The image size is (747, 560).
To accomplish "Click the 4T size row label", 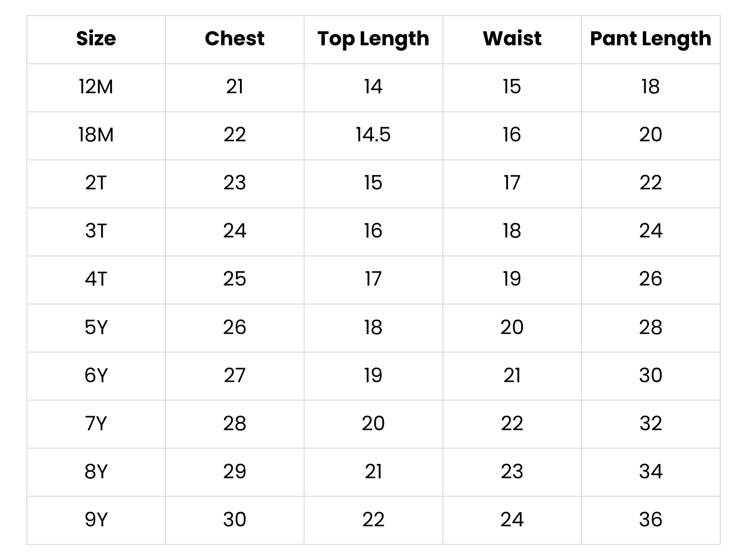I will click(x=96, y=279).
